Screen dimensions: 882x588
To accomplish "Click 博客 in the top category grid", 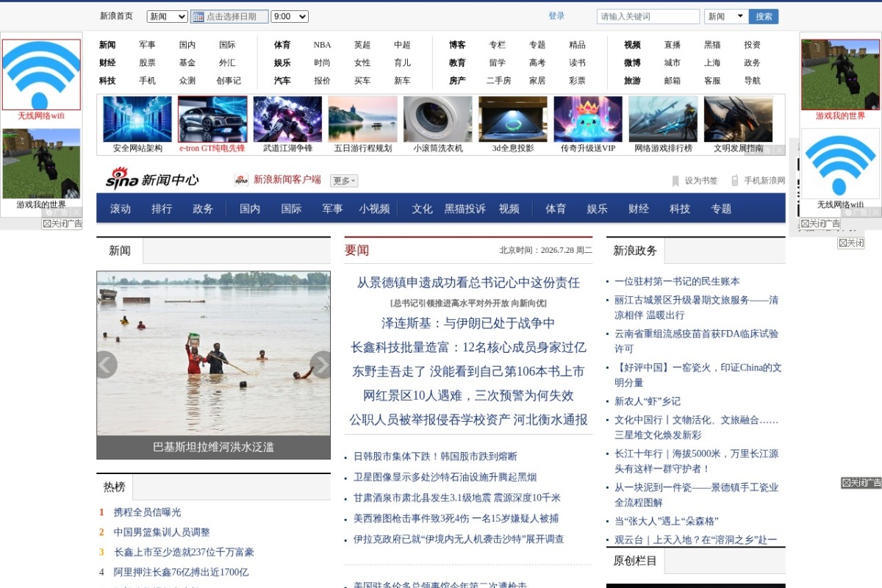I will pyautogui.click(x=457, y=45).
